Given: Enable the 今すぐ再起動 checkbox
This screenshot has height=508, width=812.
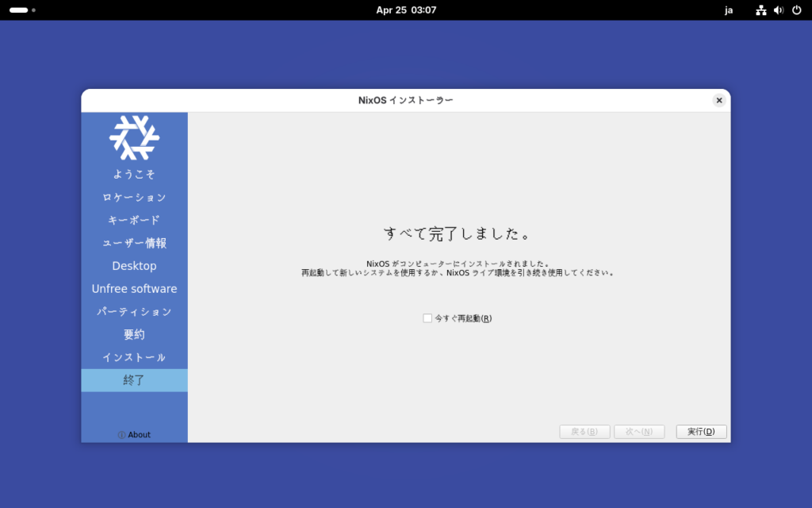Looking at the screenshot, I should [428, 318].
